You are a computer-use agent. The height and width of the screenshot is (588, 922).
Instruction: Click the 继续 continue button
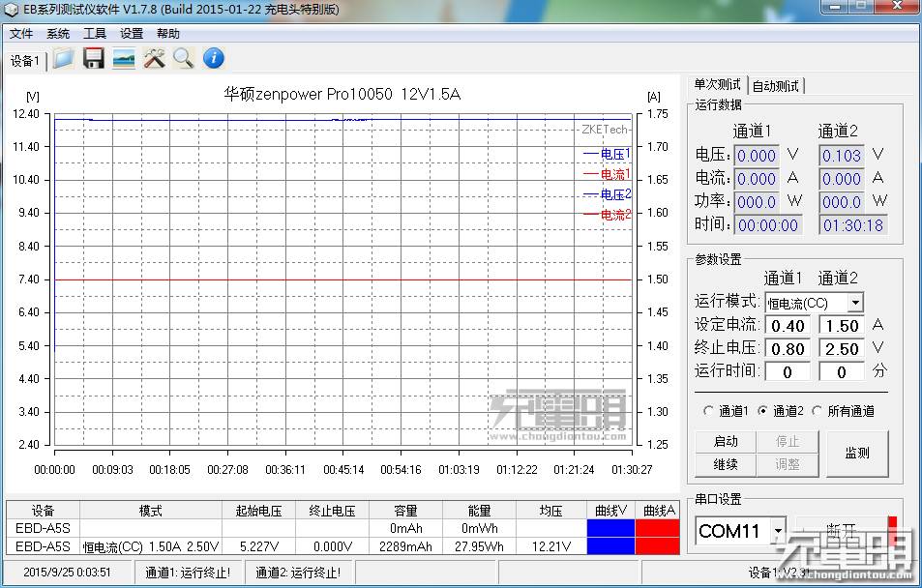pos(726,464)
